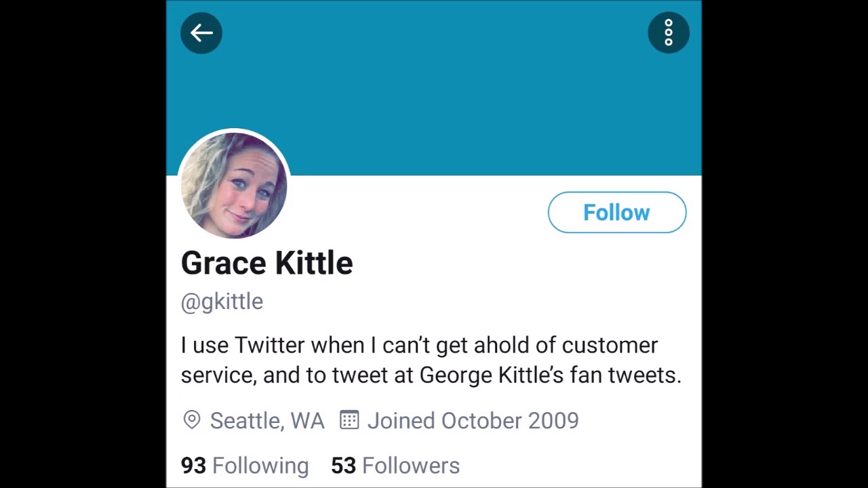The width and height of the screenshot is (868, 488).
Task: Tap the location pin icon
Action: pyautogui.click(x=192, y=420)
